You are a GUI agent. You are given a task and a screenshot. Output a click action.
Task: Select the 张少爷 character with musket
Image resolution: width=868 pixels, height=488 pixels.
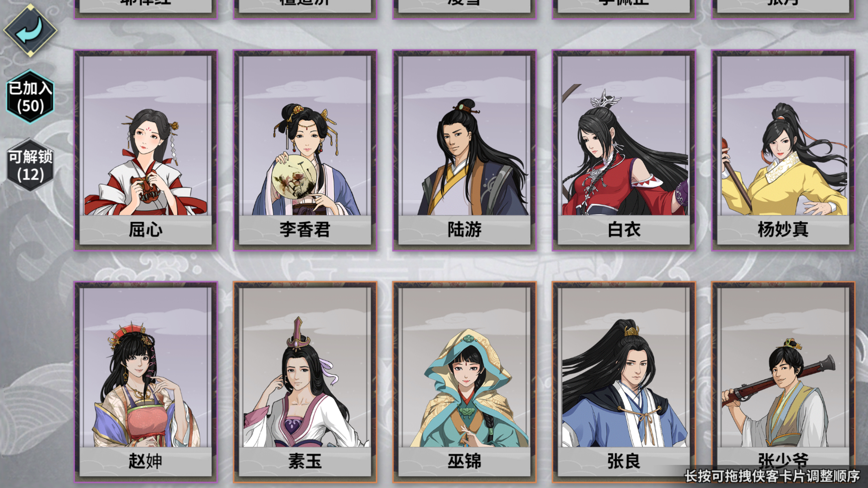(783, 382)
